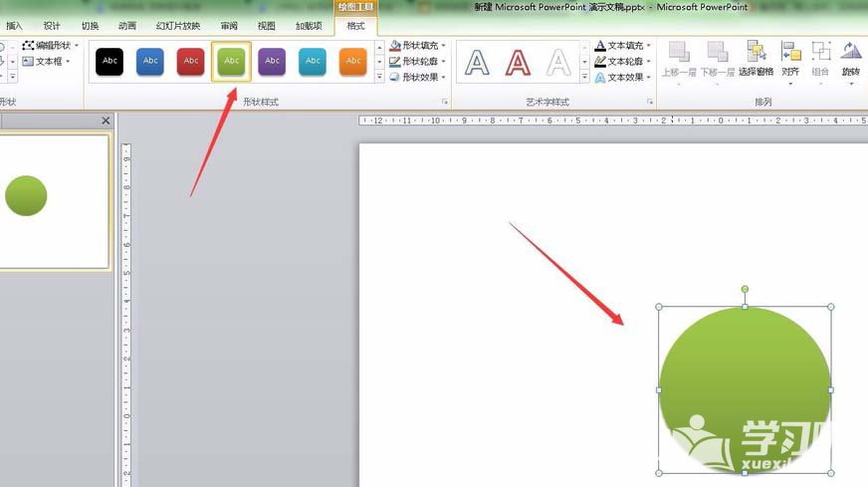
Task: Apply the orange Abc shape style
Action: click(353, 62)
